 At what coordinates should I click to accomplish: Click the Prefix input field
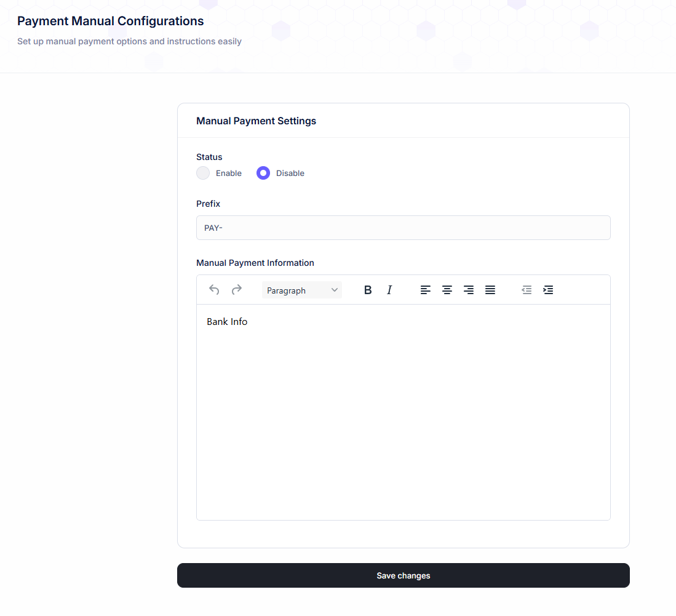coord(404,228)
